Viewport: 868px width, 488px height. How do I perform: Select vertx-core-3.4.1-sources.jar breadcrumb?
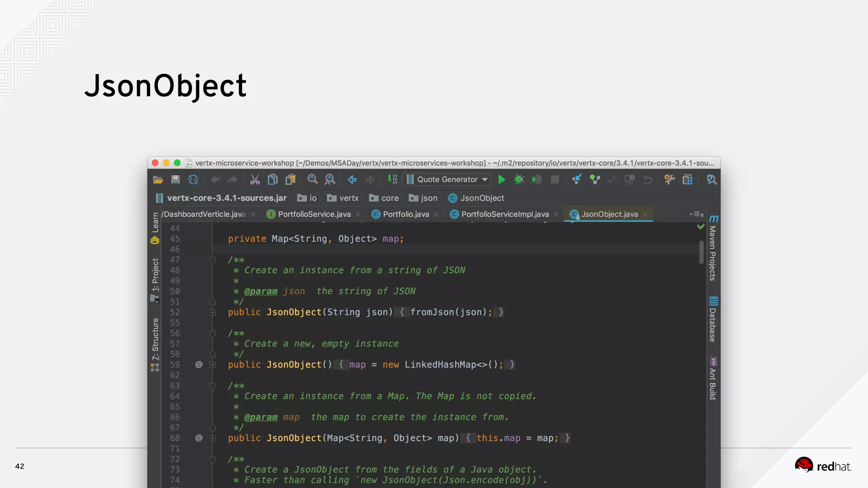point(221,198)
